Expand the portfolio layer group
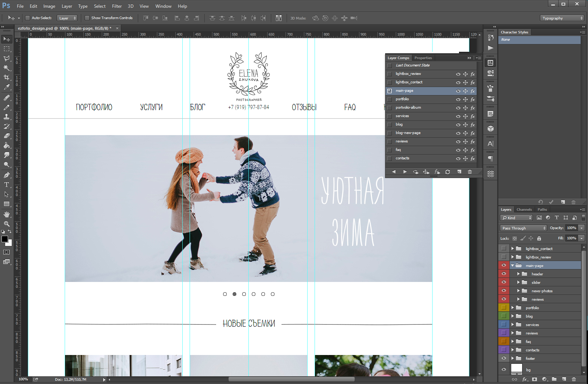The height and width of the screenshot is (384, 588). [x=512, y=308]
